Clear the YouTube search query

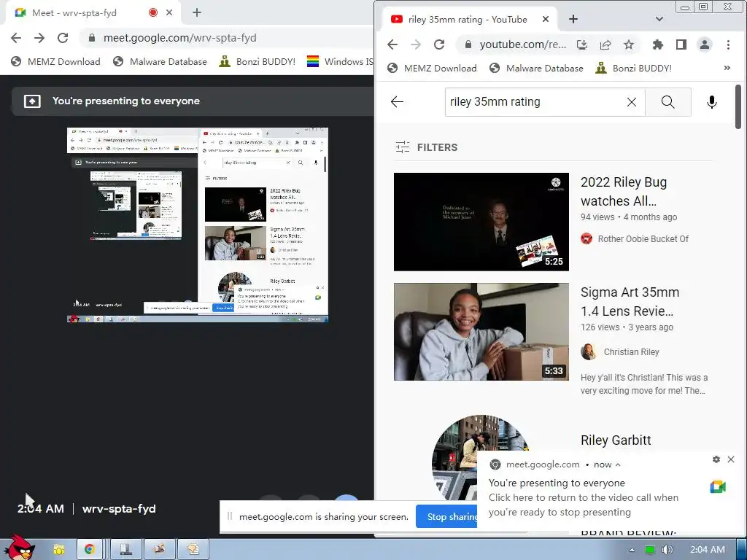pyautogui.click(x=632, y=102)
